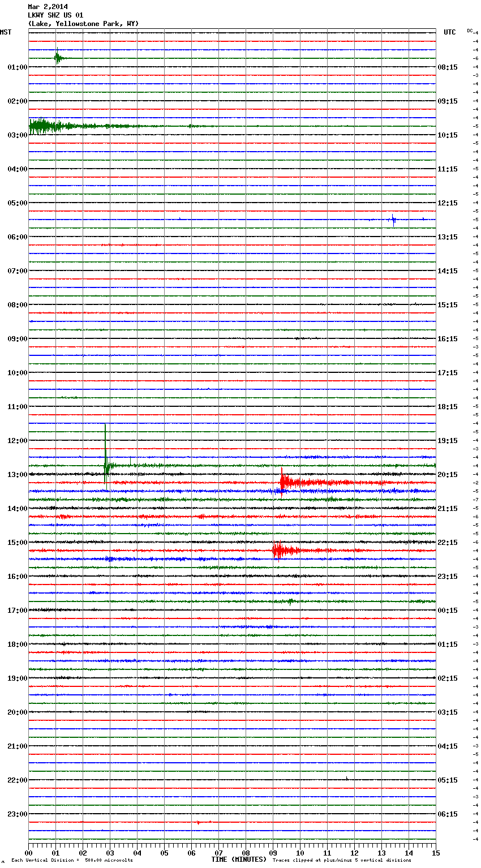Image resolution: width=481 pixels, height=868 pixels.
Task: Click the small green burst before 17:00 MST
Action: (290, 601)
